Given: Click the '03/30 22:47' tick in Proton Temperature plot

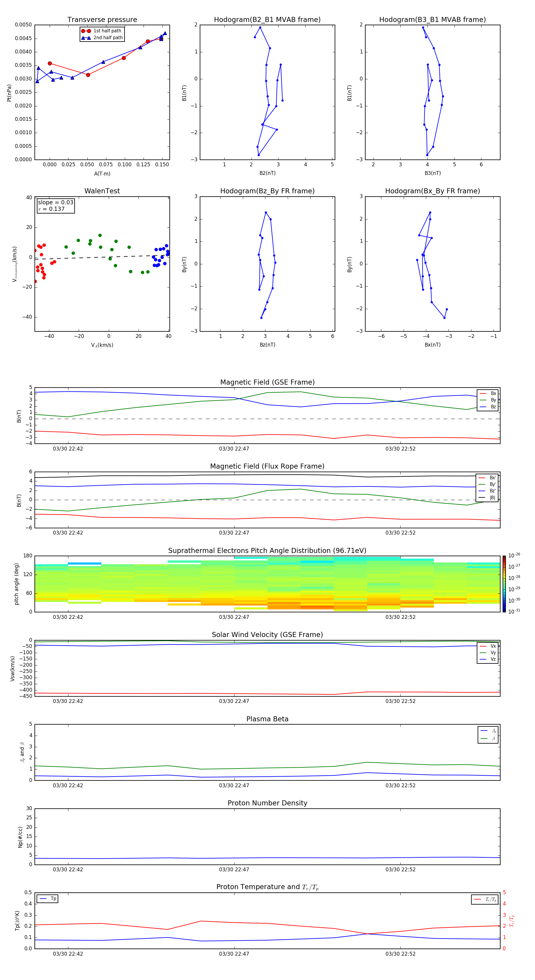Looking at the screenshot, I should 234,954.
